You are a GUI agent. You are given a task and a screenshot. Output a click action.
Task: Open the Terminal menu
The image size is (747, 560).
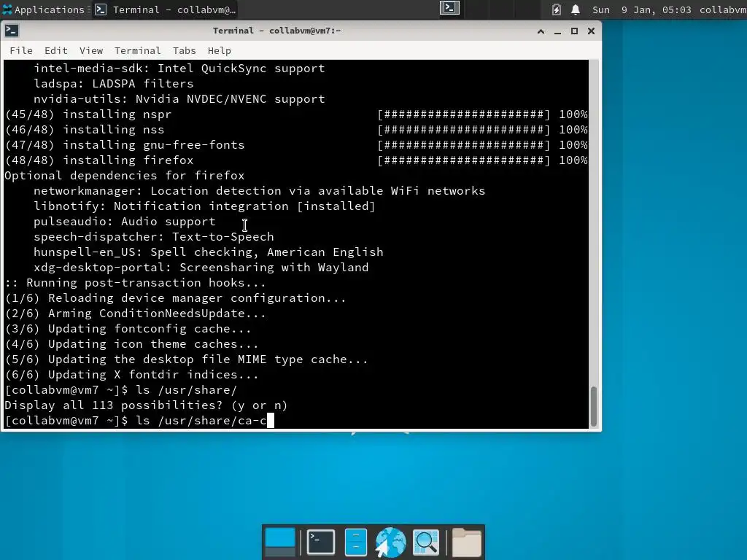point(138,50)
